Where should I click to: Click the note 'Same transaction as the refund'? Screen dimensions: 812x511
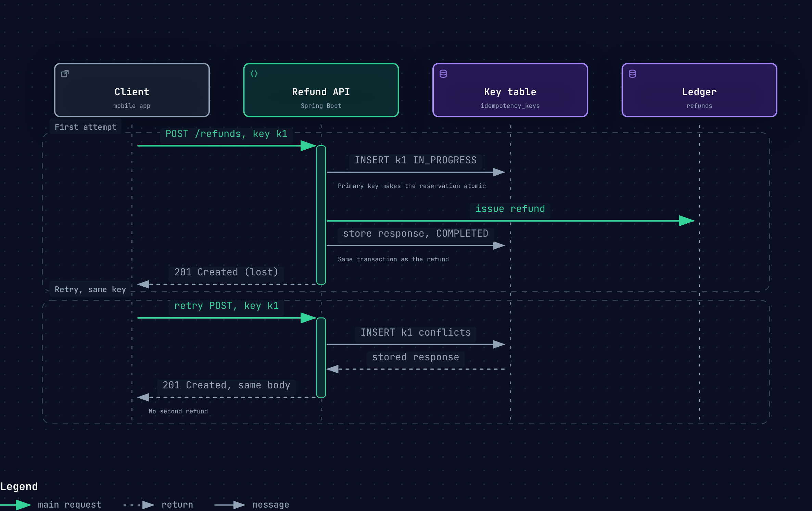click(393, 259)
